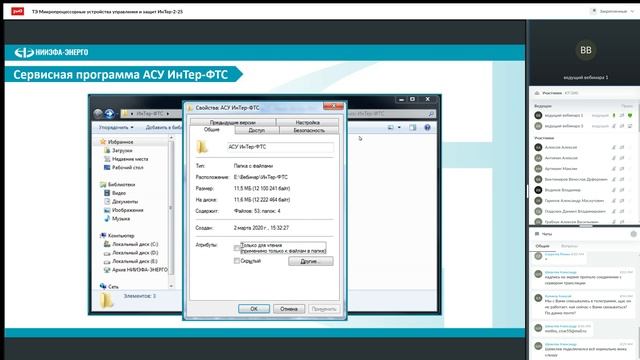This screenshot has height=360, width=640.
Task: Click the Применить button
Action: [324, 309]
